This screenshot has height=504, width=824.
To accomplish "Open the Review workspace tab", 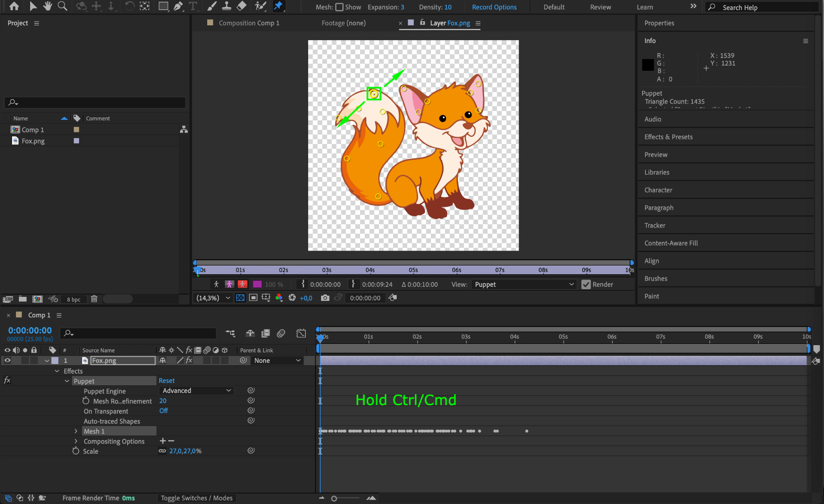I will tap(600, 7).
